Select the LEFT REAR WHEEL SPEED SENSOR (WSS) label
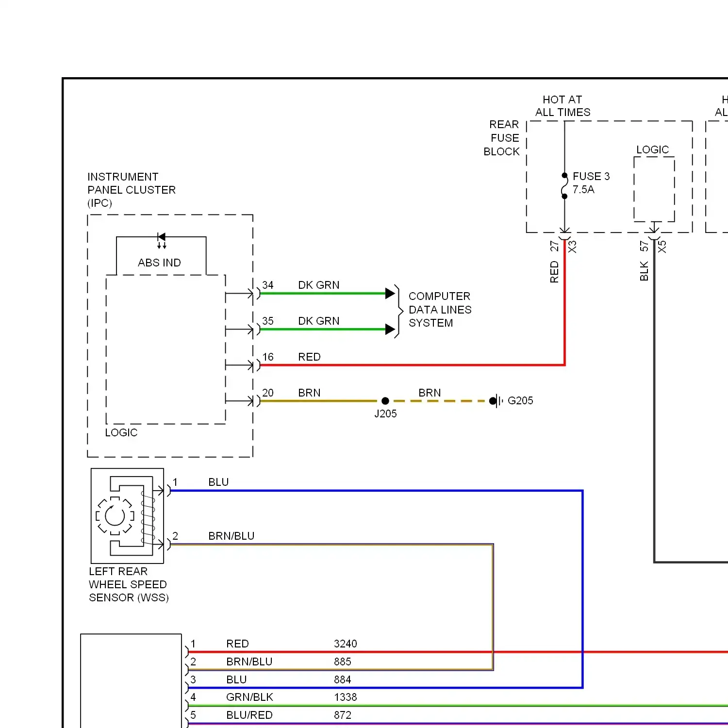 pyautogui.click(x=129, y=584)
